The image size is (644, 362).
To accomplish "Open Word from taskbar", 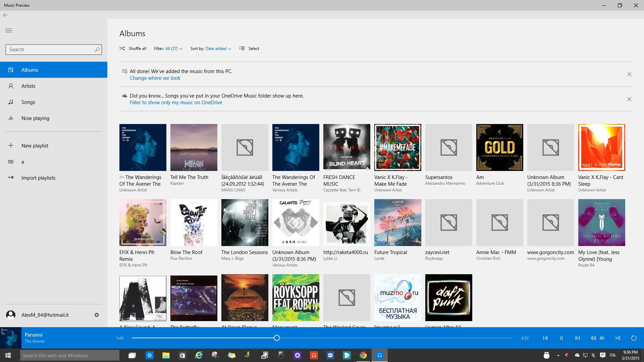I will 330,355.
